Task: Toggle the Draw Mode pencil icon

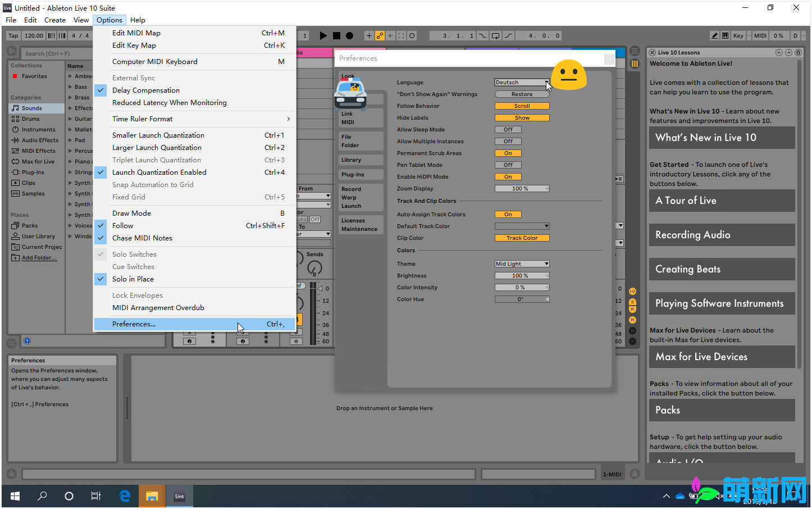Action: [x=714, y=35]
